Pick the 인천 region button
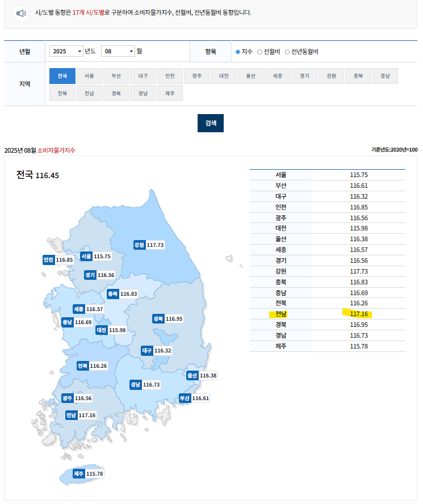This screenshot has height=504, width=423. 170,76
